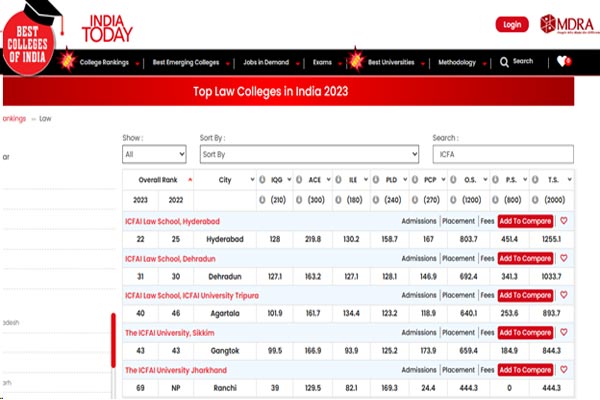The image size is (600, 400).
Task: Open the Best Universities menu
Action: 391,62
